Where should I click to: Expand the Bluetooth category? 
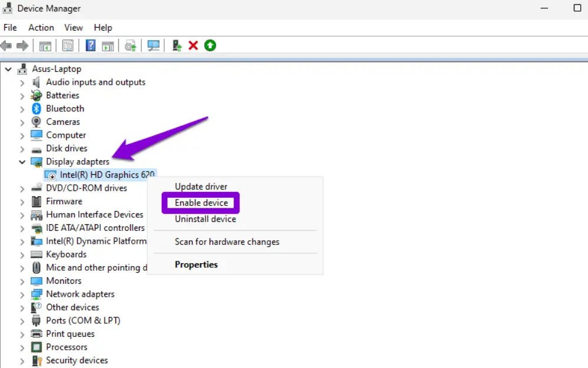pyautogui.click(x=22, y=108)
